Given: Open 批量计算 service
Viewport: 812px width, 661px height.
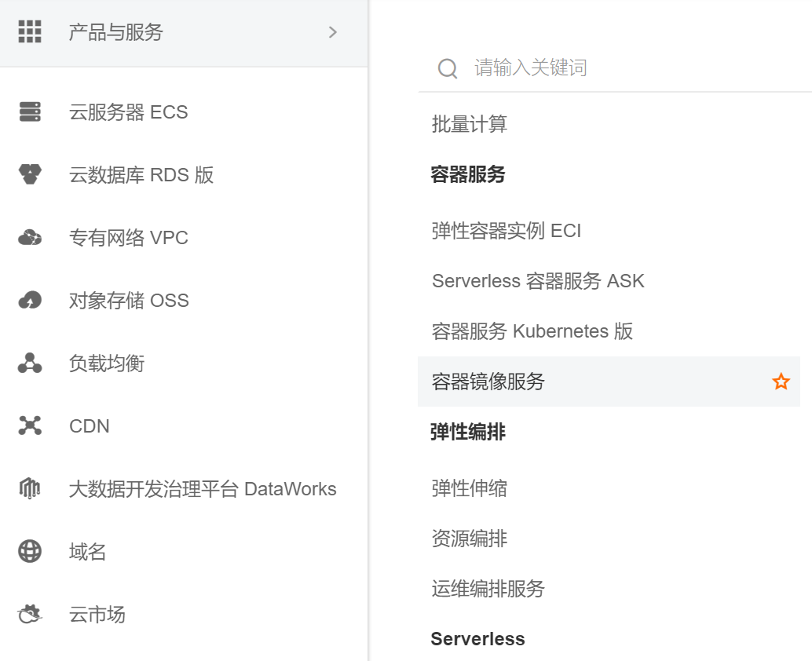Looking at the screenshot, I should tap(470, 124).
